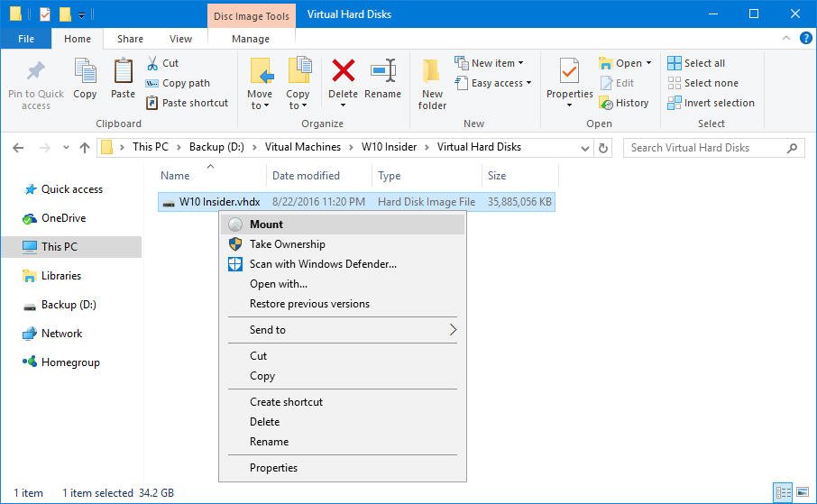Switch to the Share tab
Image resolution: width=817 pixels, height=504 pixels.
[x=130, y=39]
